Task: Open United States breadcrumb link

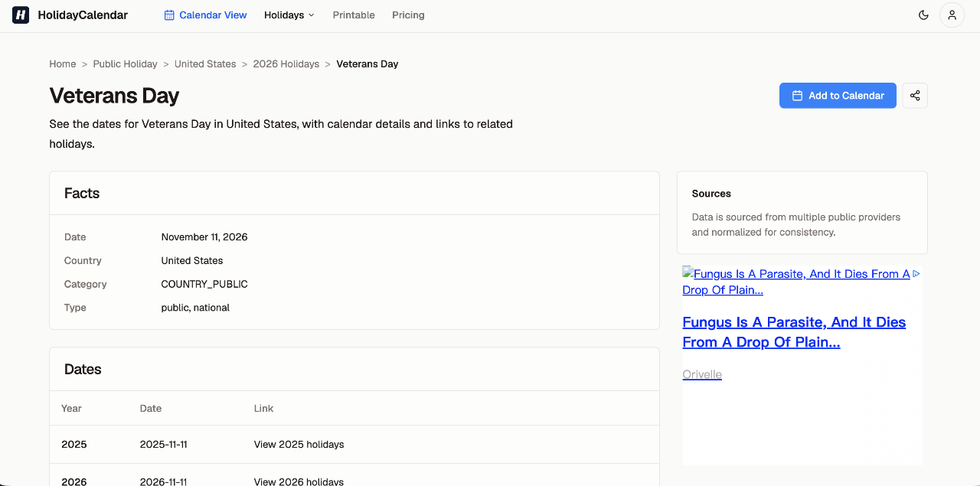Action: coord(205,64)
